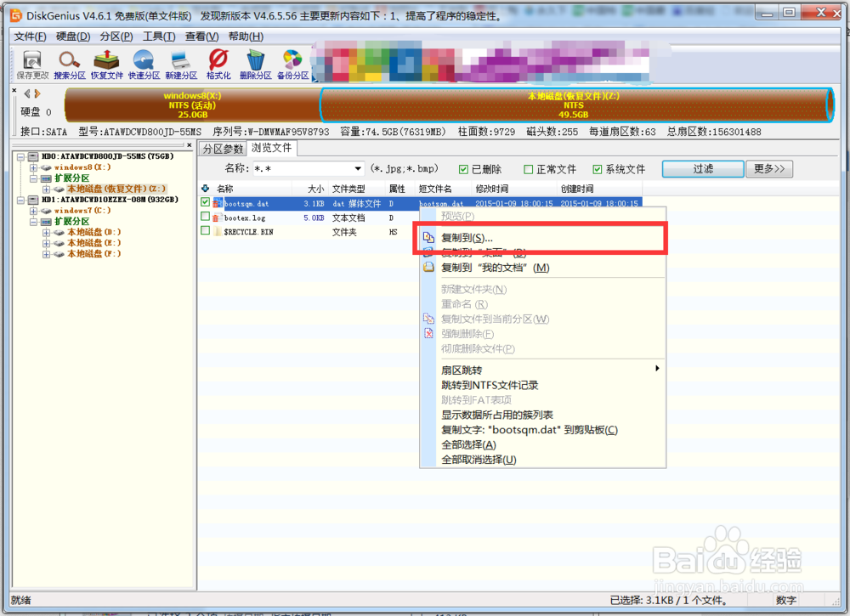This screenshot has height=616, width=850.
Task: Select 本地磁盘 (E:) in tree
Action: click(x=93, y=243)
